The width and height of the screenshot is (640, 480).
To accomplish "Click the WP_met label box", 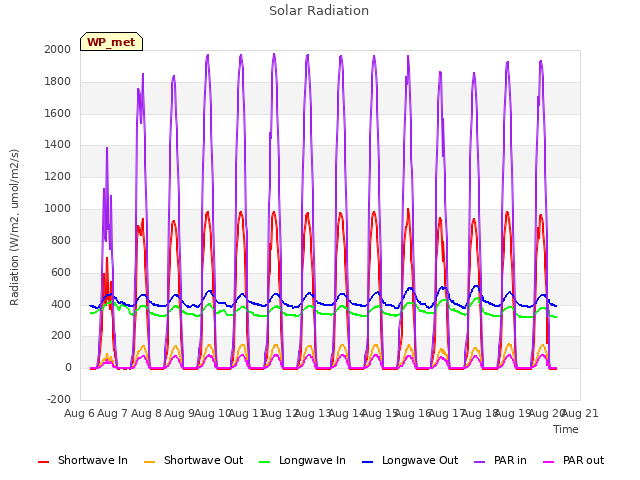I will coord(111,42).
